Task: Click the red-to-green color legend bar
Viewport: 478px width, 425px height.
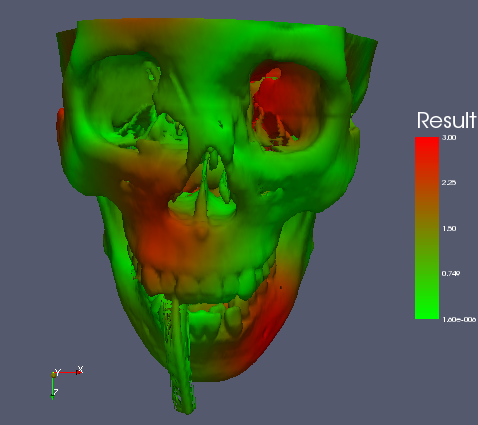Action: coord(427,228)
